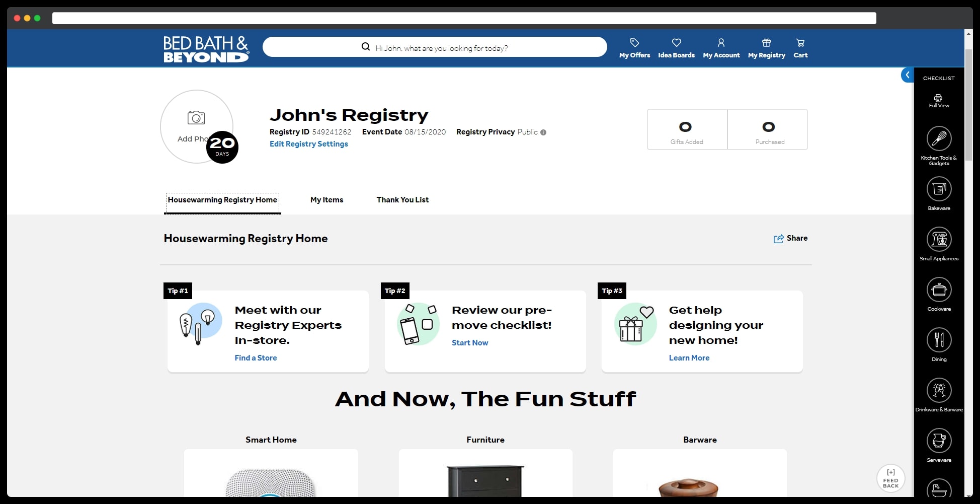Click the Share text link
Viewport: 980px width, 504px height.
(x=797, y=238)
